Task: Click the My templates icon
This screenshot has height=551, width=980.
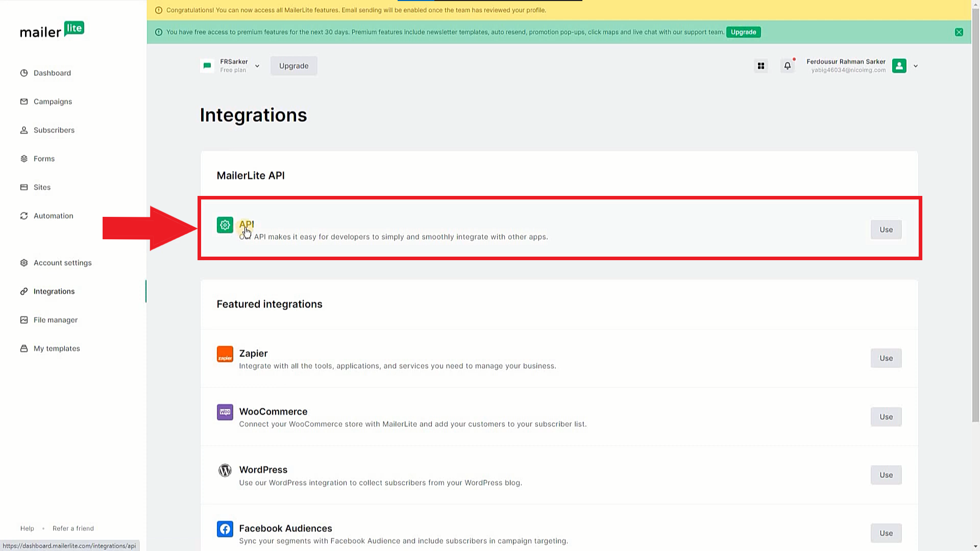Action: pyautogui.click(x=24, y=348)
